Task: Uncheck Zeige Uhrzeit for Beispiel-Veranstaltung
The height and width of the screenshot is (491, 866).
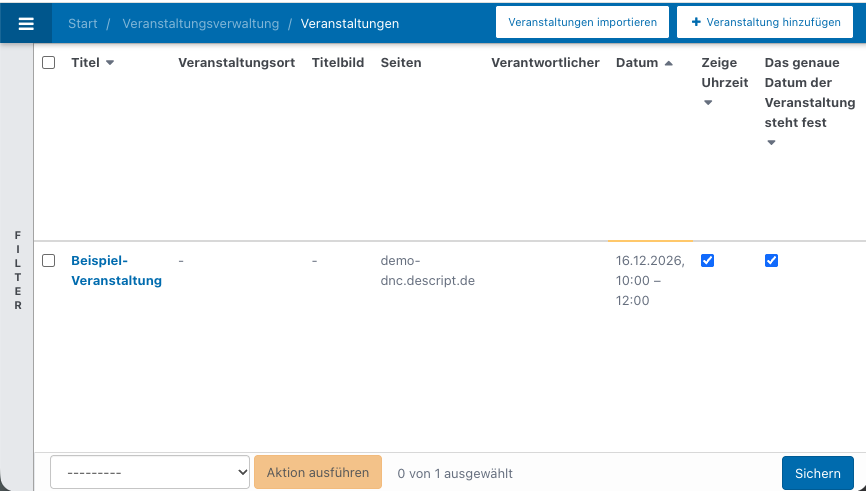Action: click(707, 260)
